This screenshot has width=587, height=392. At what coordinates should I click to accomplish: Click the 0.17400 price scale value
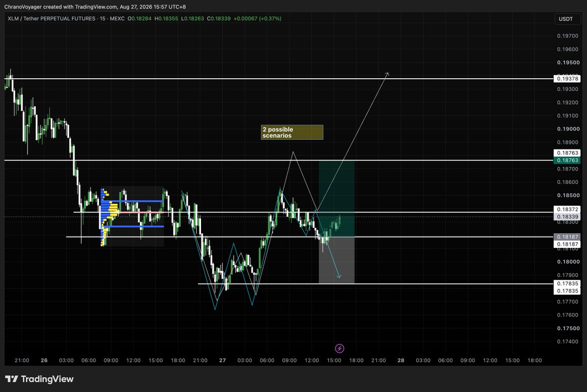(567, 341)
